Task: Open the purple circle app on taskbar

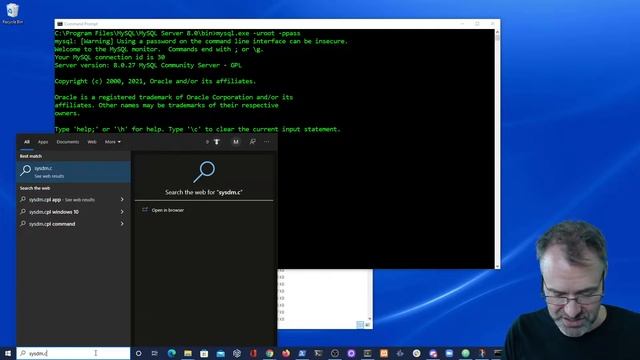Action: pyautogui.click(x=351, y=353)
